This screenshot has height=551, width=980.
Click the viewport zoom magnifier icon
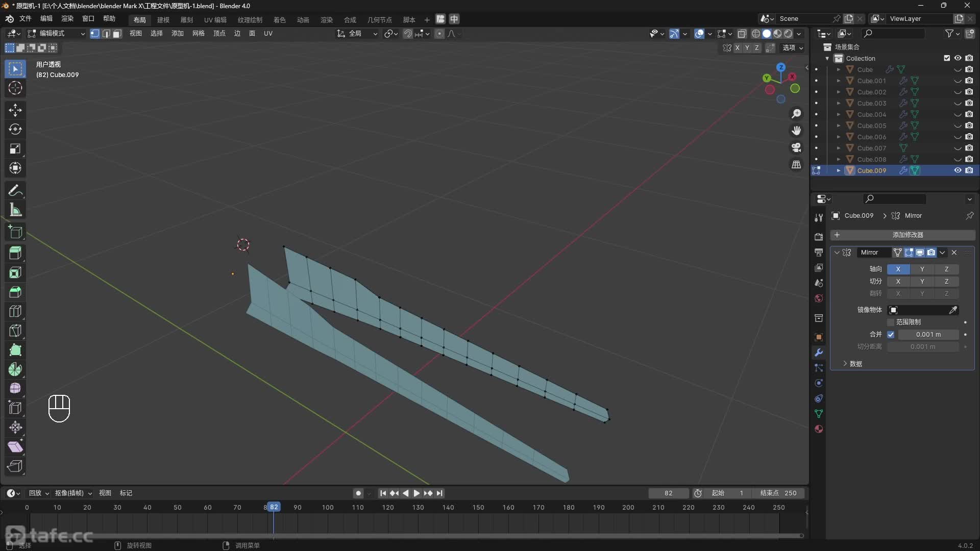click(796, 114)
